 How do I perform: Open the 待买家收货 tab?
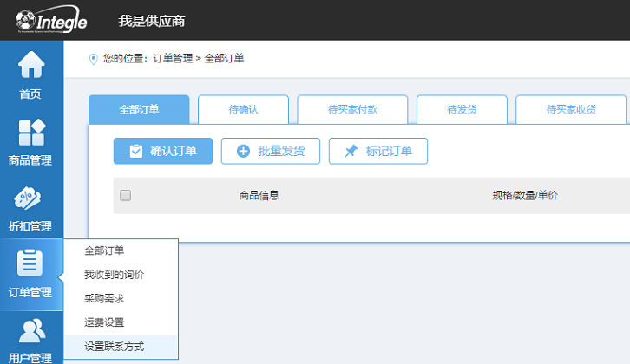click(x=571, y=110)
